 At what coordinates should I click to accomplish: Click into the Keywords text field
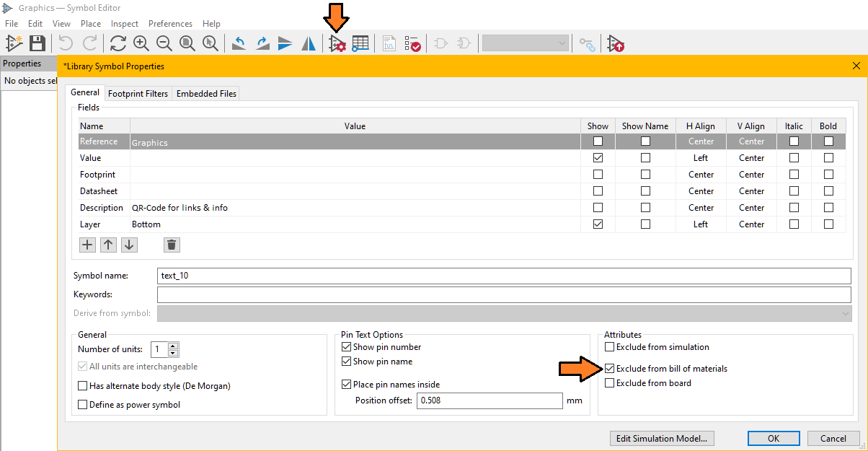tap(503, 294)
